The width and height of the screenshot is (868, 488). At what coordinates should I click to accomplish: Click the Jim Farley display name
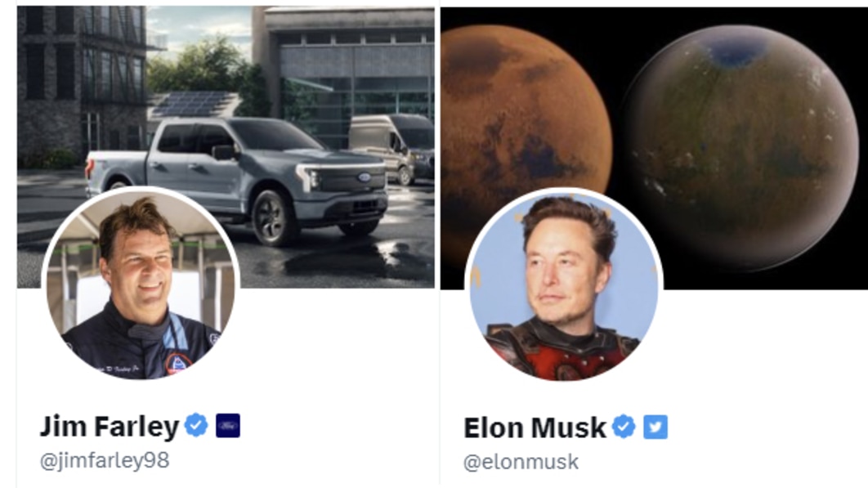coord(109,426)
